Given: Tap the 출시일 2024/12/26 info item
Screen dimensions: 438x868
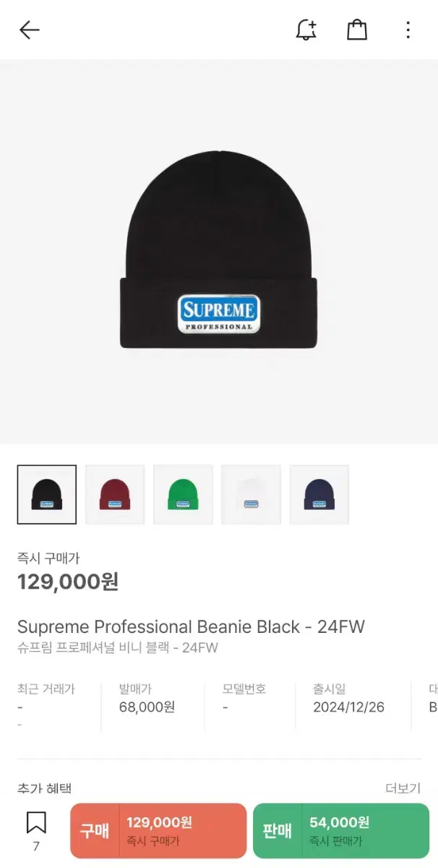Looking at the screenshot, I should tap(348, 699).
